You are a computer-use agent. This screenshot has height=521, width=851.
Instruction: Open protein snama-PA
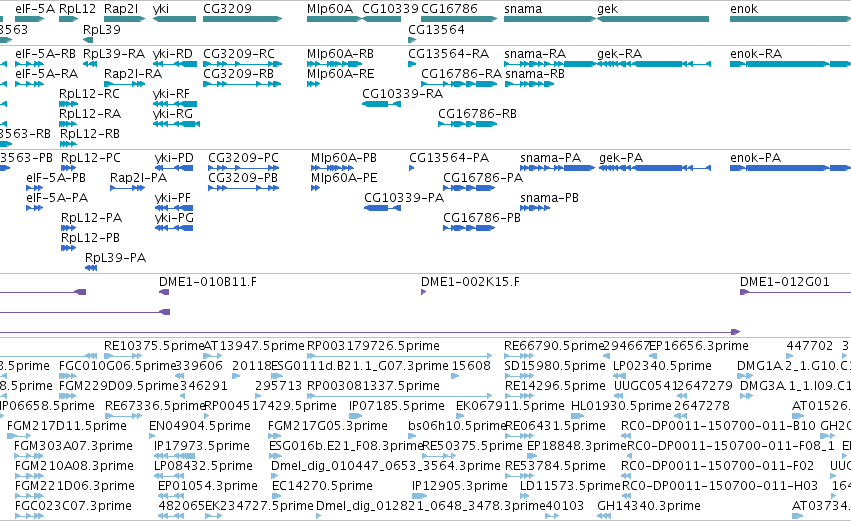click(x=551, y=158)
